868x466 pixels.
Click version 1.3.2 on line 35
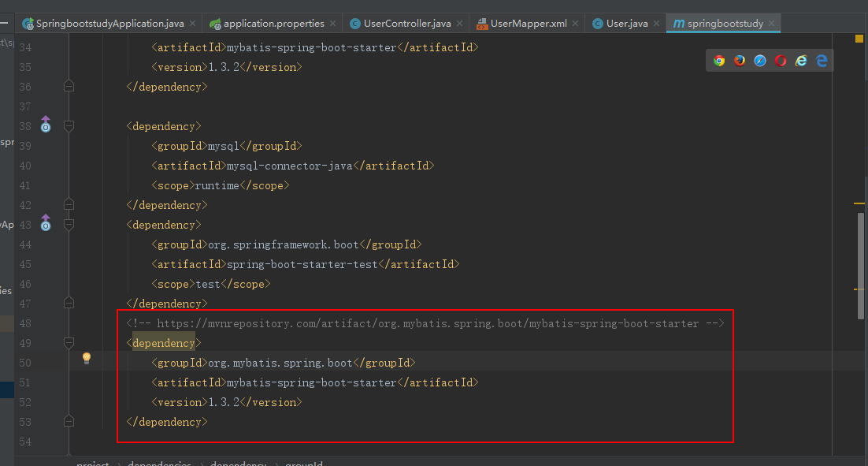(x=224, y=67)
